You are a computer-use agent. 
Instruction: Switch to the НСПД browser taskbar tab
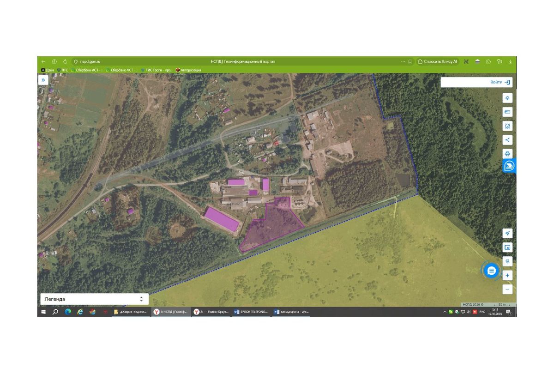click(x=171, y=312)
